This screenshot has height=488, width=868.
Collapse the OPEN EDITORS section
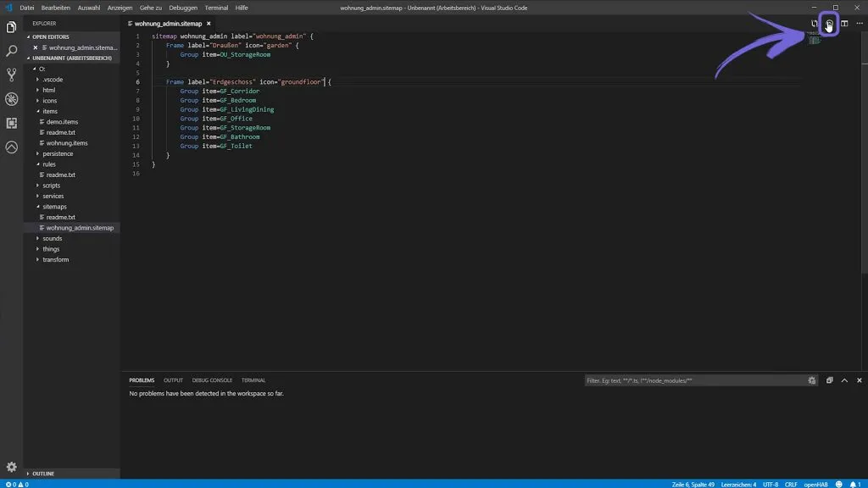[50, 37]
